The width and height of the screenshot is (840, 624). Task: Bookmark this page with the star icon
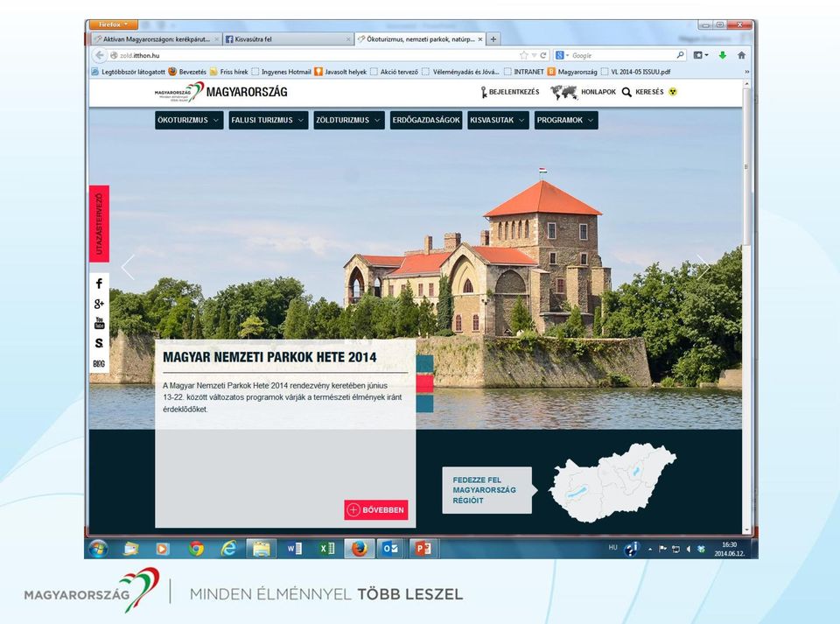(523, 55)
